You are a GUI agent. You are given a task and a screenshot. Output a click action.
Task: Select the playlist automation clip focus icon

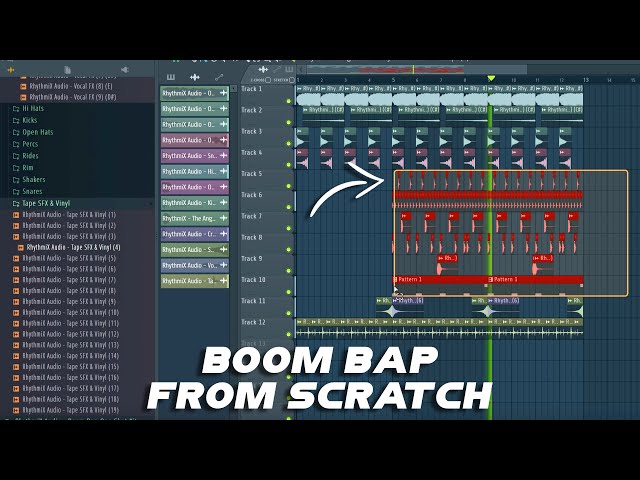tap(277, 69)
